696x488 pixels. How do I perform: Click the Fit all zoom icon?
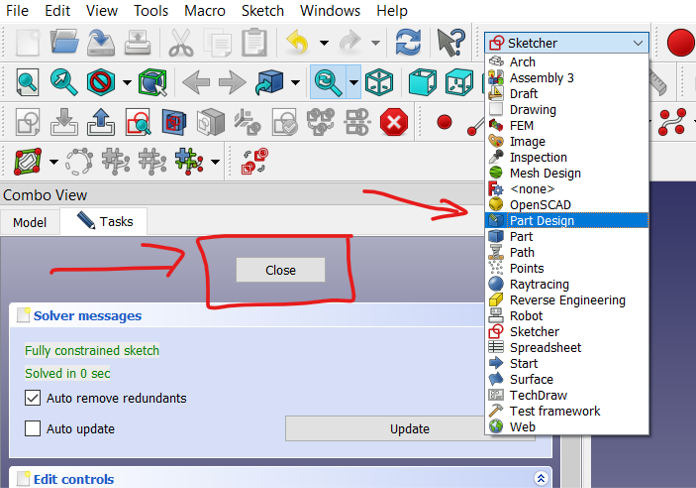coord(28,82)
